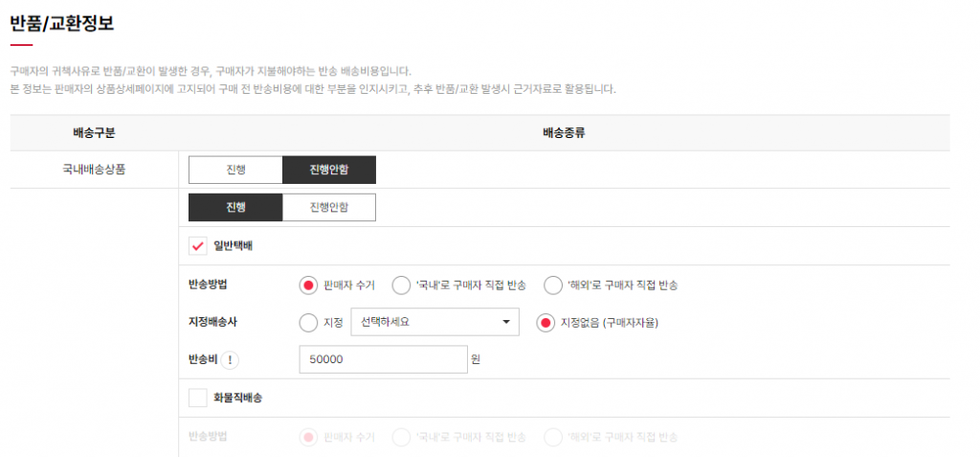This screenshot has width=980, height=457.
Task: Open the 선택하세요 courier dropdown
Action: 434,323
